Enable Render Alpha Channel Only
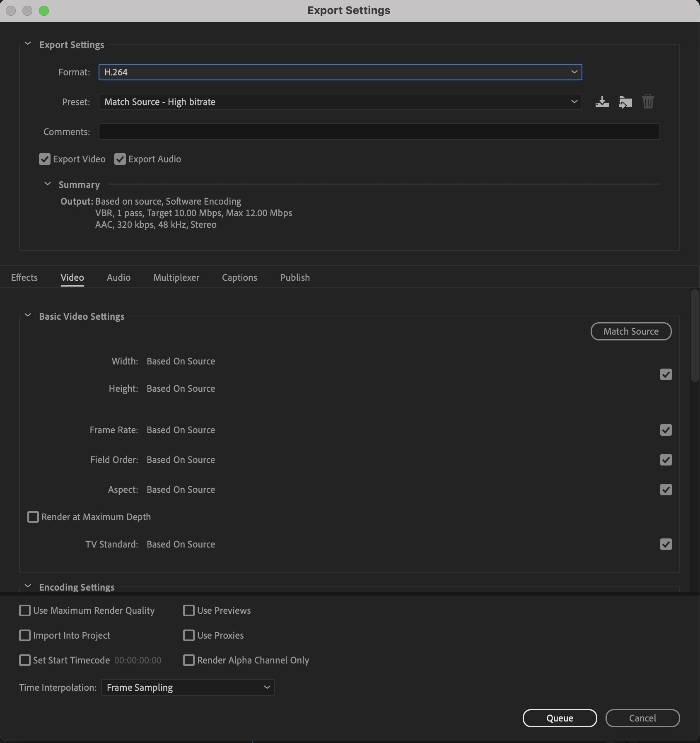This screenshot has height=743, width=700. (x=189, y=661)
